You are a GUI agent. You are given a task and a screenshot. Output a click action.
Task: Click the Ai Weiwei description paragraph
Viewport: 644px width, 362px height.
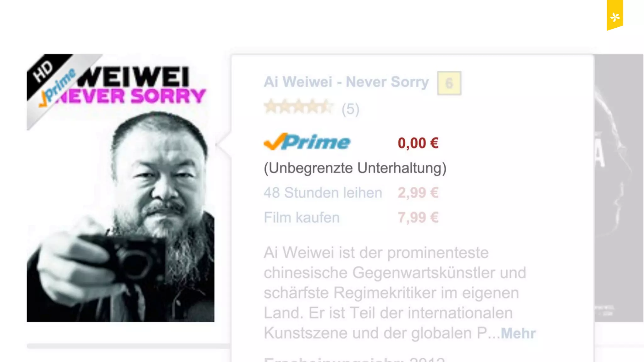click(395, 293)
